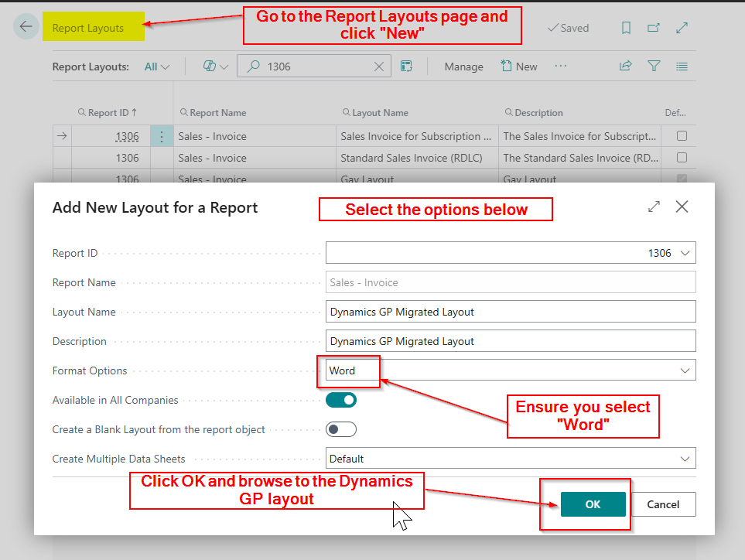Toggle Available in All Companies switch
Screen dimensions: 745x560
point(341,400)
